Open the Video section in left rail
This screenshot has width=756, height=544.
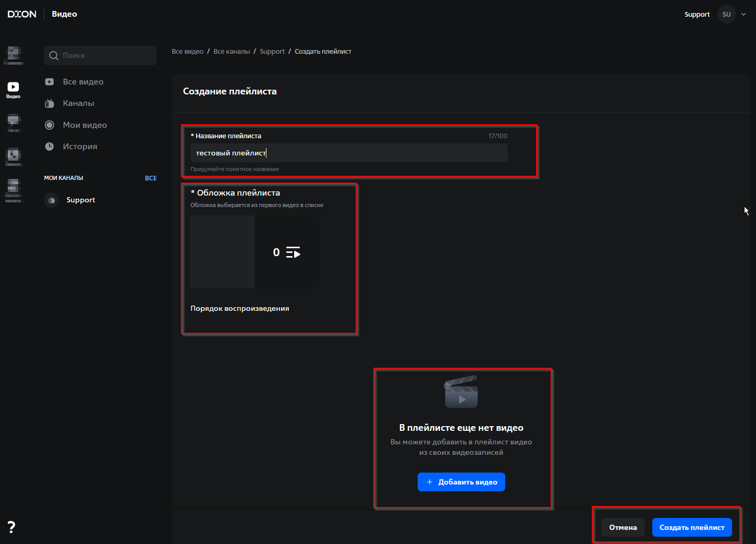point(13,89)
